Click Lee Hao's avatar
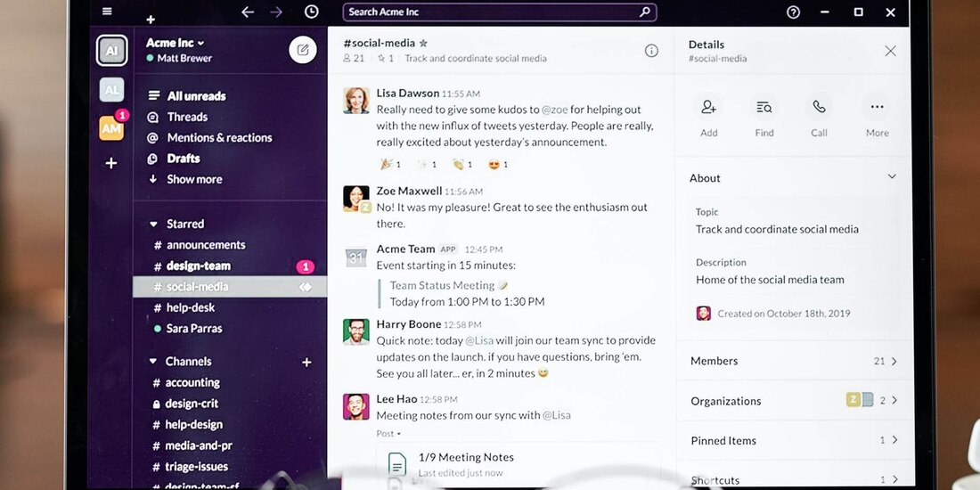This screenshot has width=980, height=490. (x=356, y=406)
